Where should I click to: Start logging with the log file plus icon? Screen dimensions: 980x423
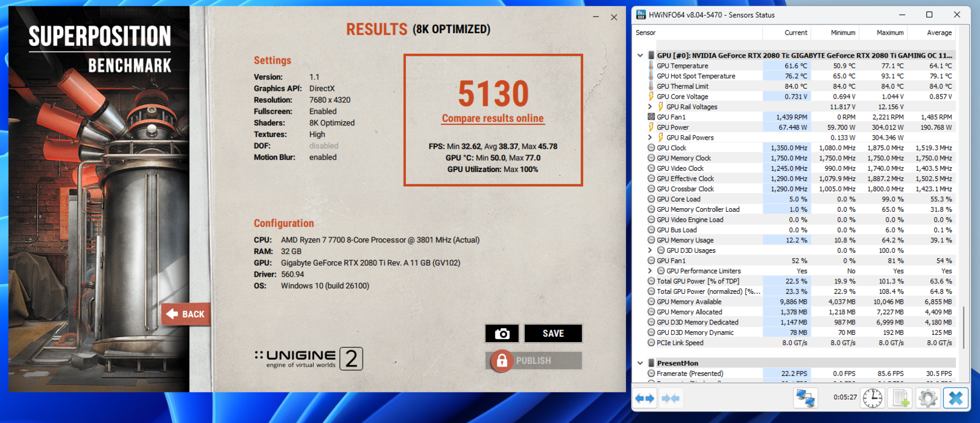coord(900,399)
